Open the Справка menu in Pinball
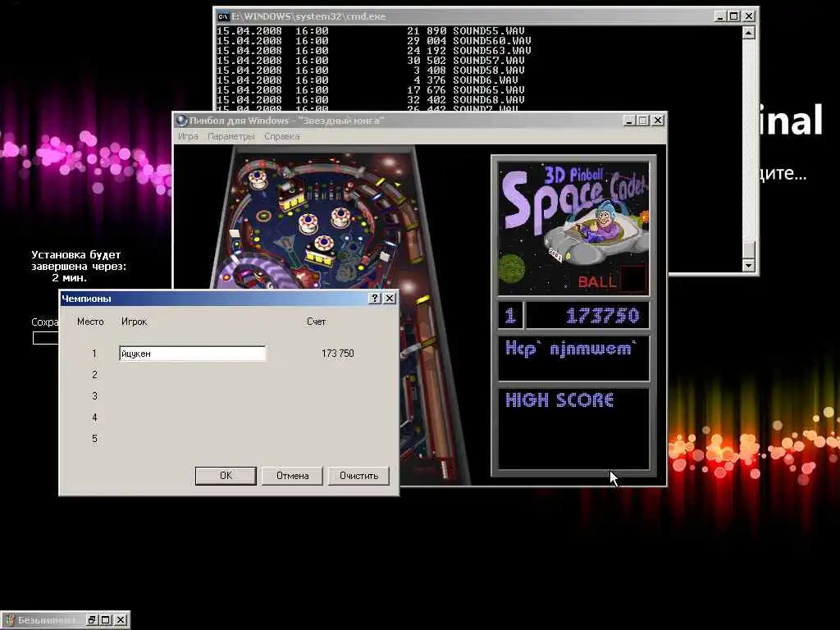 pos(282,137)
